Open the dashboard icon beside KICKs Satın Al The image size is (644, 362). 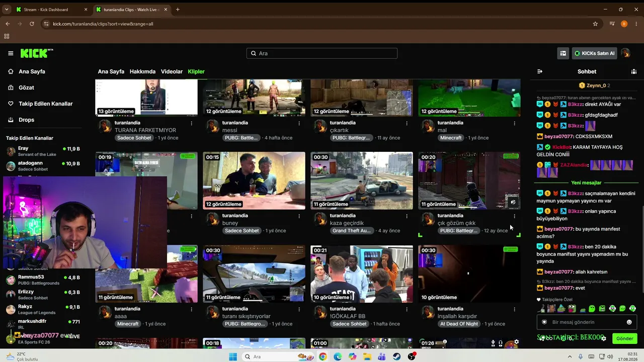(x=563, y=53)
